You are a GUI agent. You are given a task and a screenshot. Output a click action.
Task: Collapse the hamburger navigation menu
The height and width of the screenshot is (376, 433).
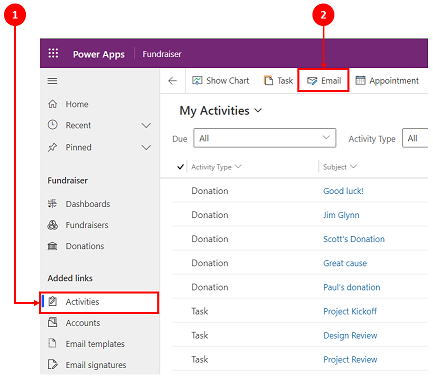[x=52, y=81]
